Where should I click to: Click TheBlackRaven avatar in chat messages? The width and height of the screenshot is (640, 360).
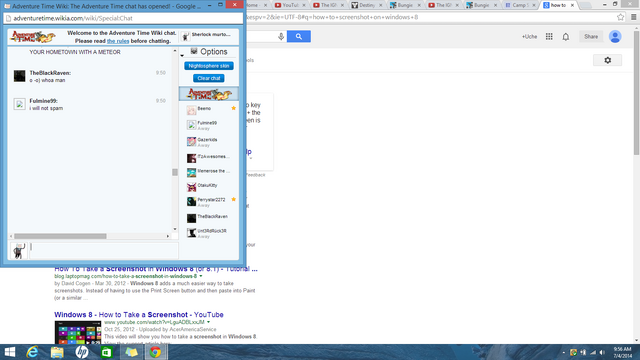tap(19, 76)
